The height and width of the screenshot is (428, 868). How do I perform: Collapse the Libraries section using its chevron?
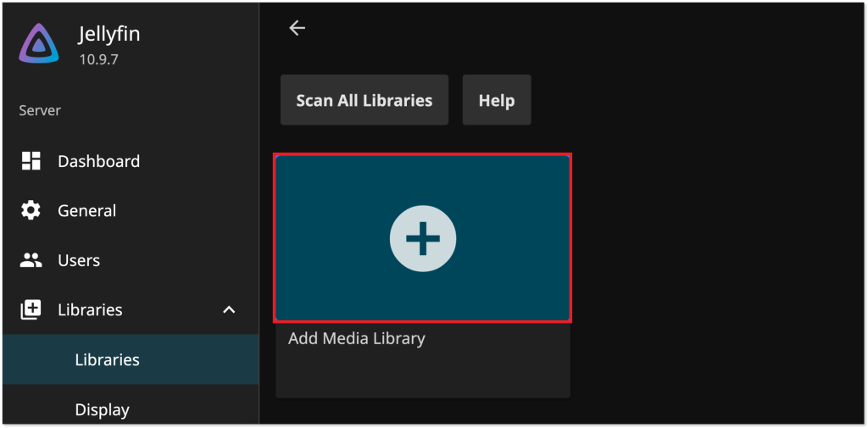tap(229, 310)
